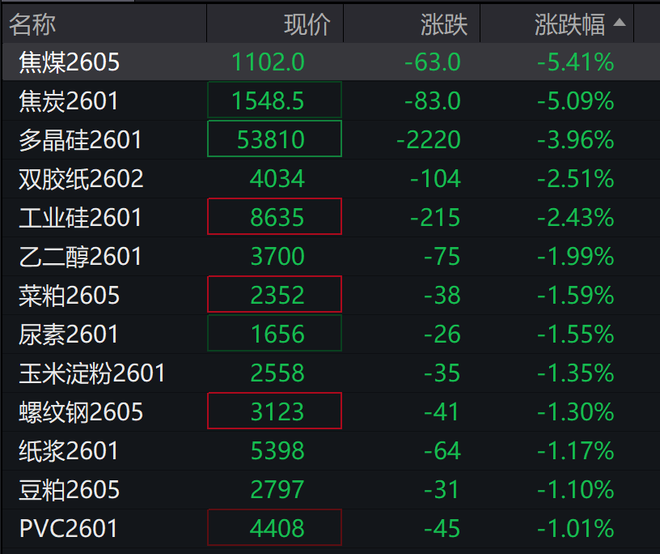The image size is (660, 554).
Task: Click the 现价 column header
Action: 306,23
